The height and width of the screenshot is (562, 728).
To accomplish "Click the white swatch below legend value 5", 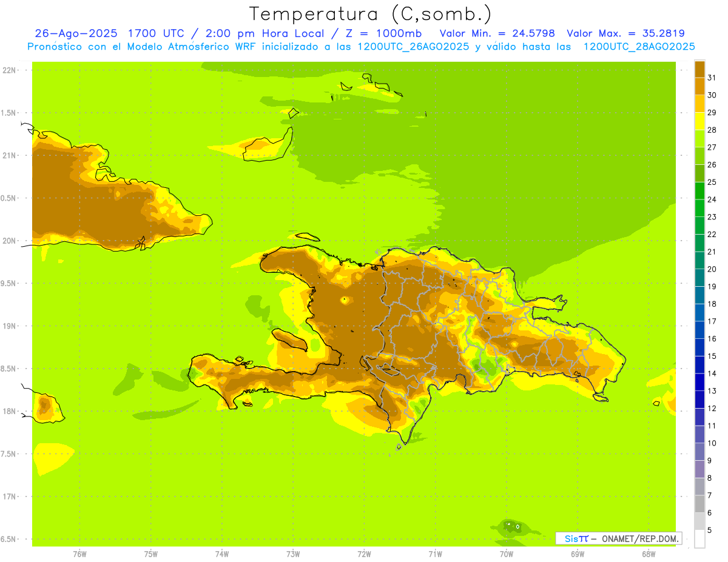I will [x=699, y=538].
